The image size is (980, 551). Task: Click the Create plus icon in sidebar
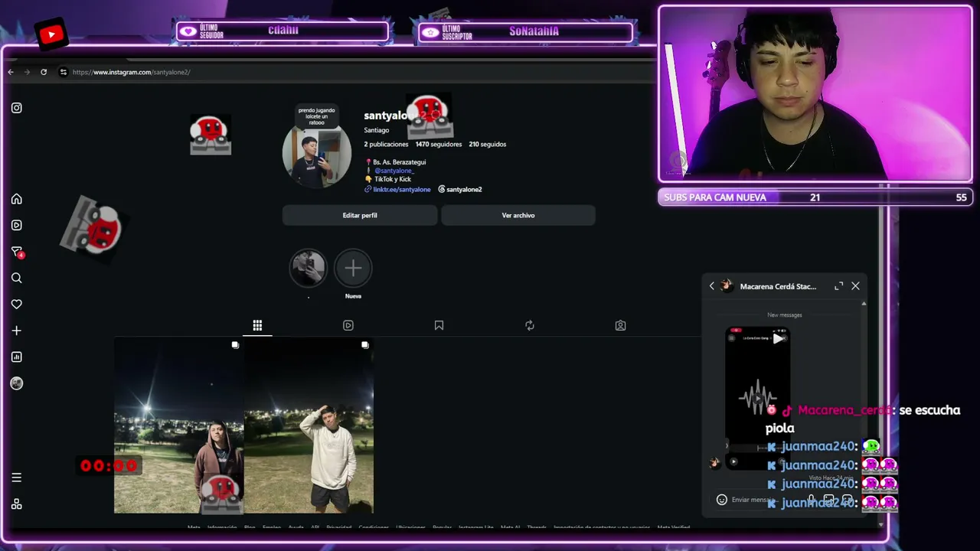17,331
